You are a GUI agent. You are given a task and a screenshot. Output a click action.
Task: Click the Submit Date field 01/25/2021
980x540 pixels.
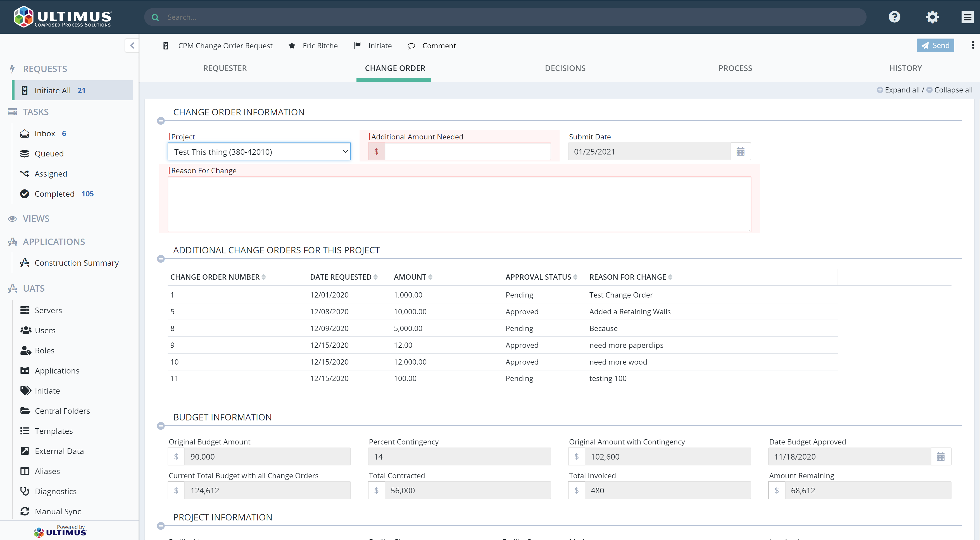(649, 152)
